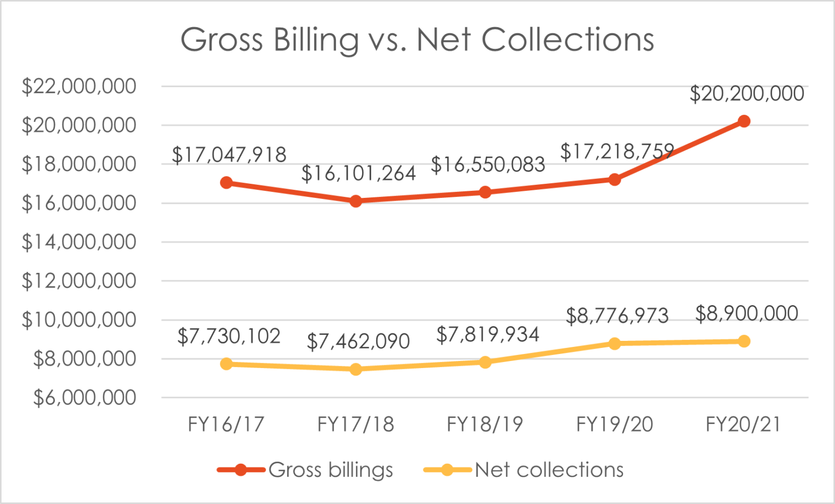This screenshot has height=504, width=835.
Task: Click the chart title "Gross Billing vs. Net Collections"
Action: 417,40
